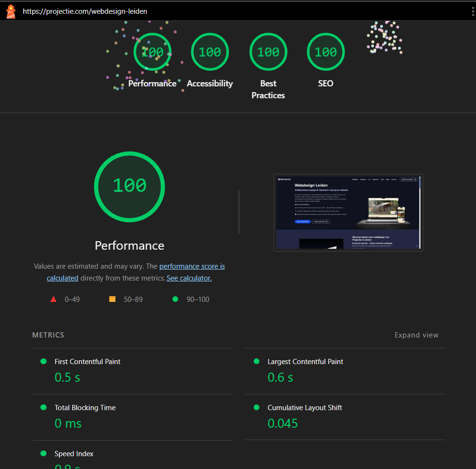Click the green circle 90–100 legend icon

175,299
